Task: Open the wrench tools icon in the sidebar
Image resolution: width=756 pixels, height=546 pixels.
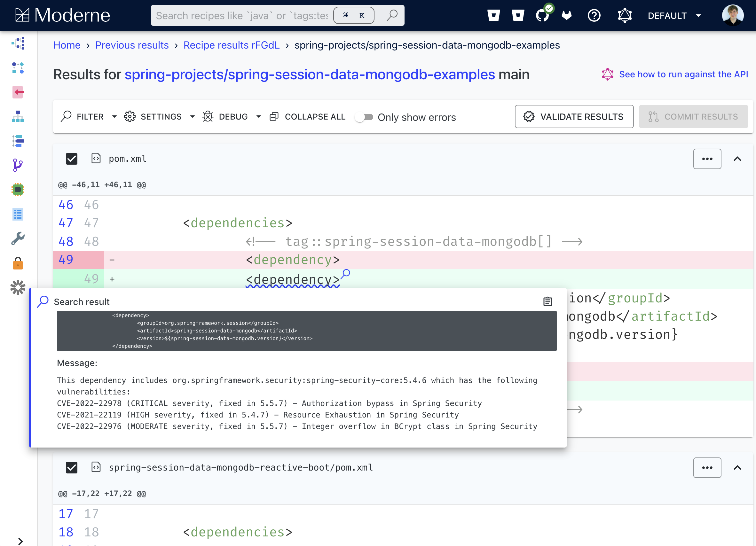Action: tap(18, 238)
